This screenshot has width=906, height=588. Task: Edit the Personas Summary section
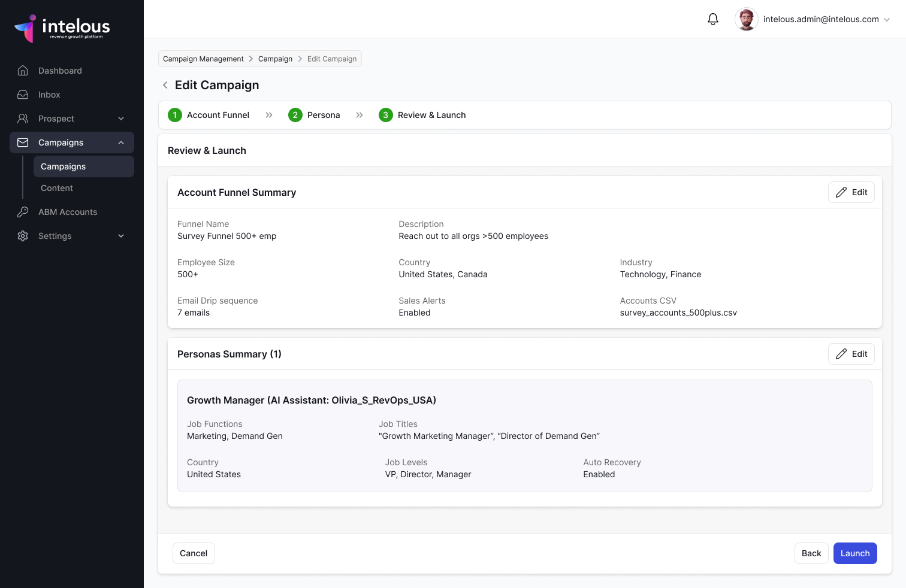[x=851, y=354]
